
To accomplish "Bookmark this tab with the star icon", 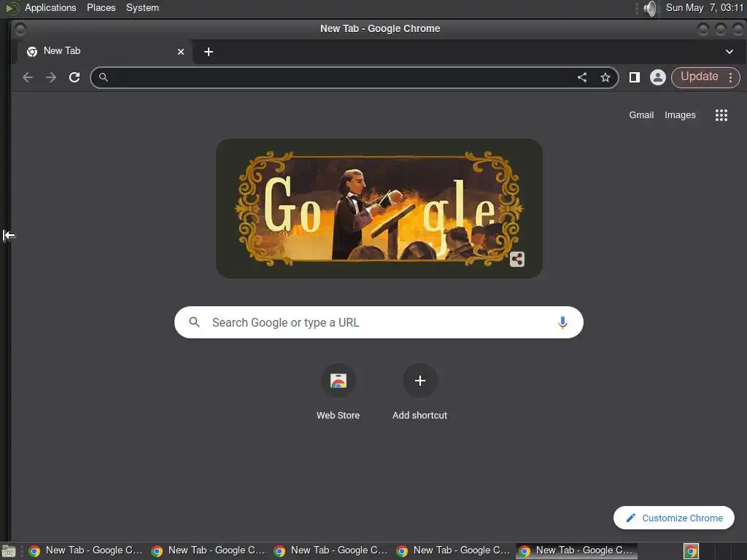I will tap(605, 77).
